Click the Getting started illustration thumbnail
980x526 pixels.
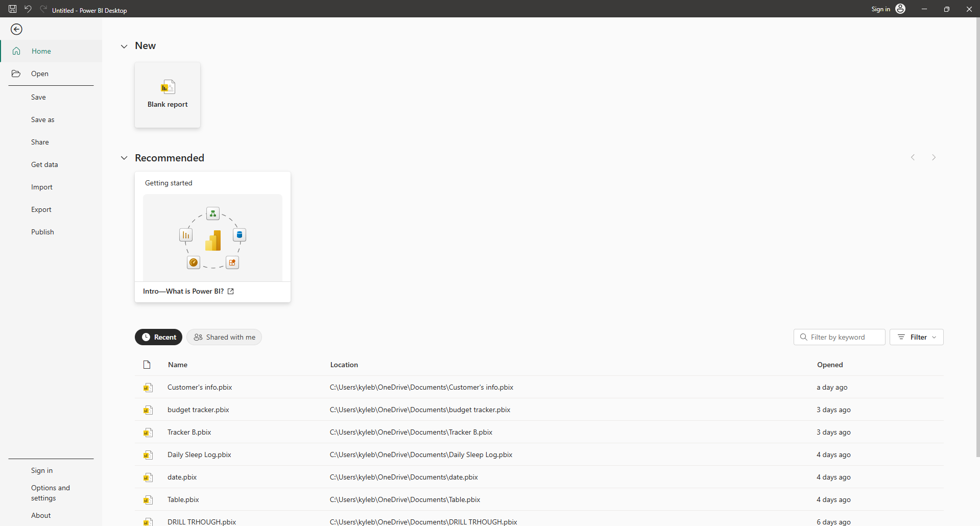[212, 237]
